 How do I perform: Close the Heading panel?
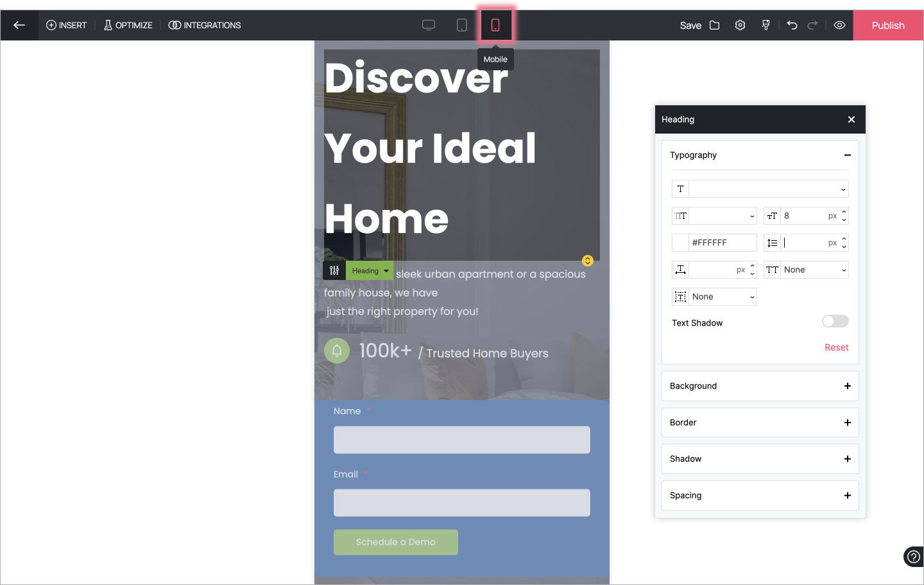pos(851,119)
